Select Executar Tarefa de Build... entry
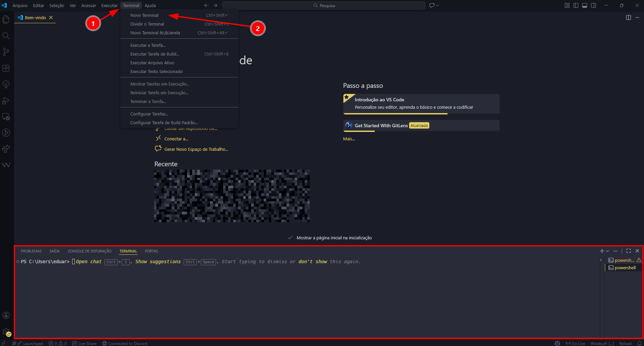Image resolution: width=644 pixels, height=346 pixels. point(179,54)
